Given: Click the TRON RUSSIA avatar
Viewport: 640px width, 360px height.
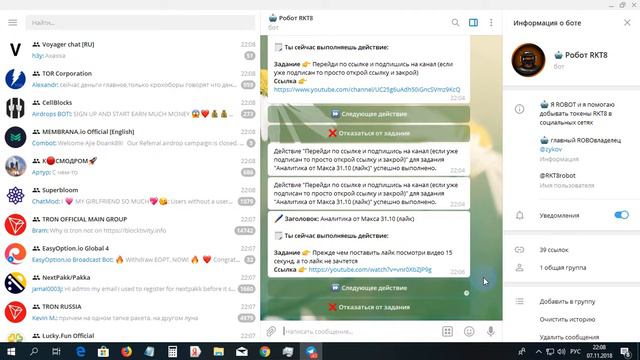Looking at the screenshot, I should (x=16, y=312).
